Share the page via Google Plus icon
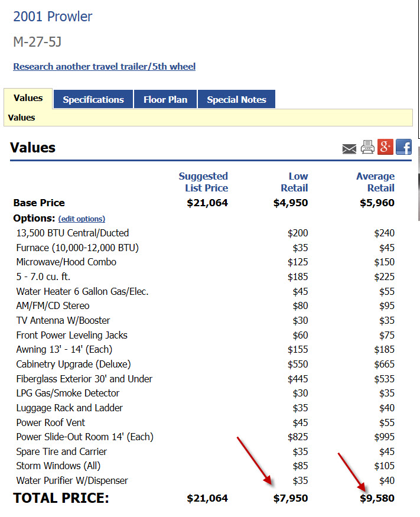 385,147
